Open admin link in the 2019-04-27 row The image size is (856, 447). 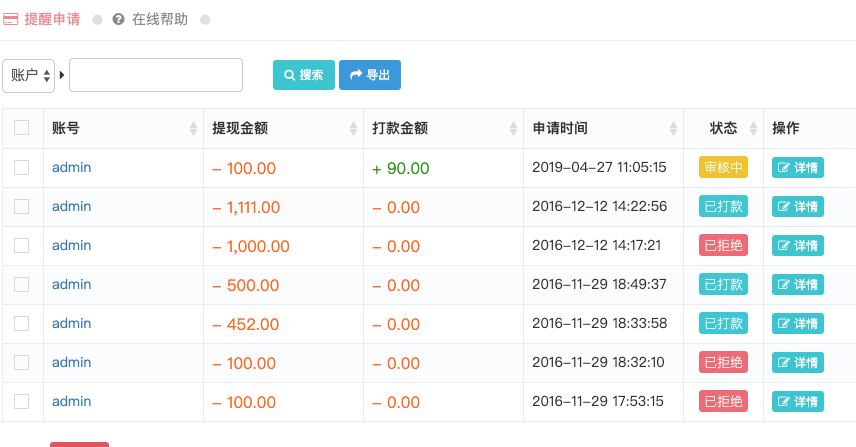tap(72, 168)
